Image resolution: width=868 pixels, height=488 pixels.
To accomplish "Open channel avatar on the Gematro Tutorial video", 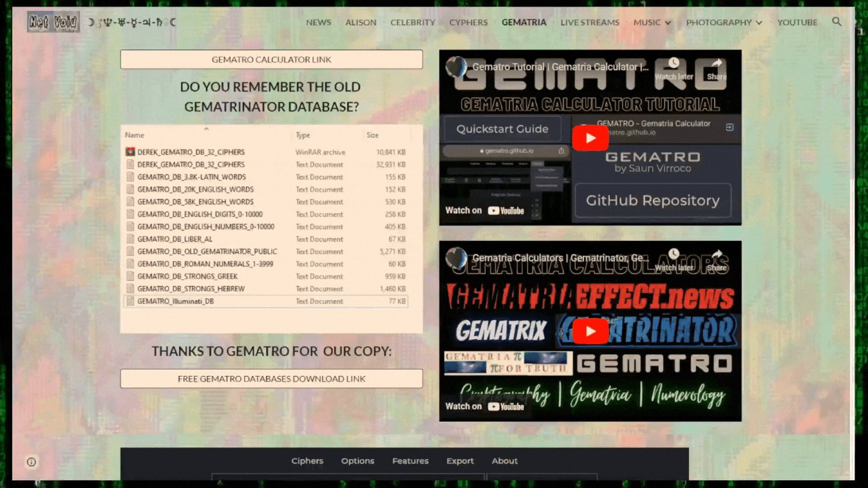I will click(x=456, y=67).
